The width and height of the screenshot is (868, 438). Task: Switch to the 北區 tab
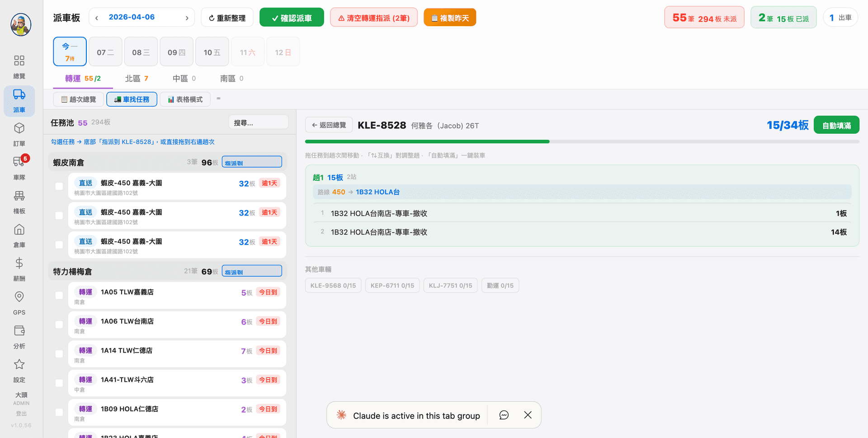click(x=136, y=78)
